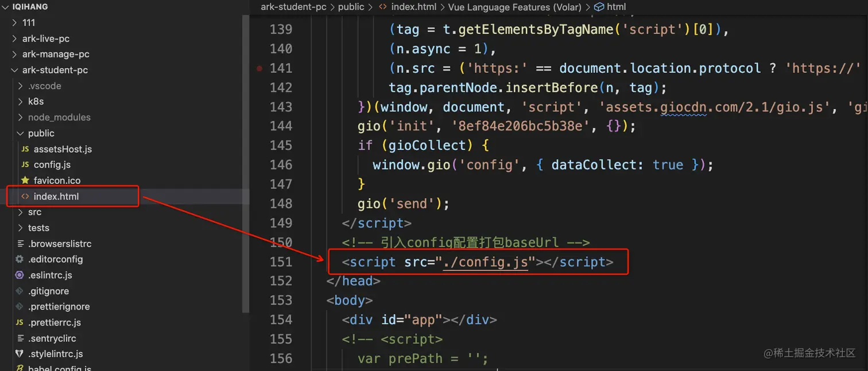The width and height of the screenshot is (868, 371).
Task: Click line number 144 in gutter
Action: [281, 126]
